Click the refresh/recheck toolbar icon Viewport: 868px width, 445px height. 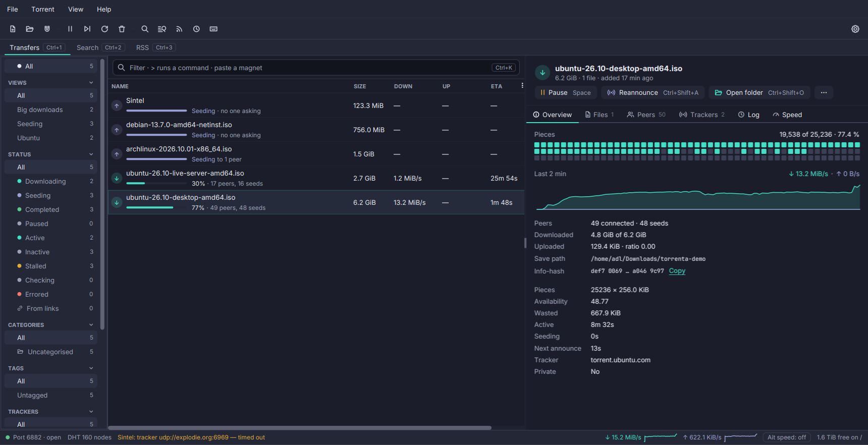[x=104, y=29]
